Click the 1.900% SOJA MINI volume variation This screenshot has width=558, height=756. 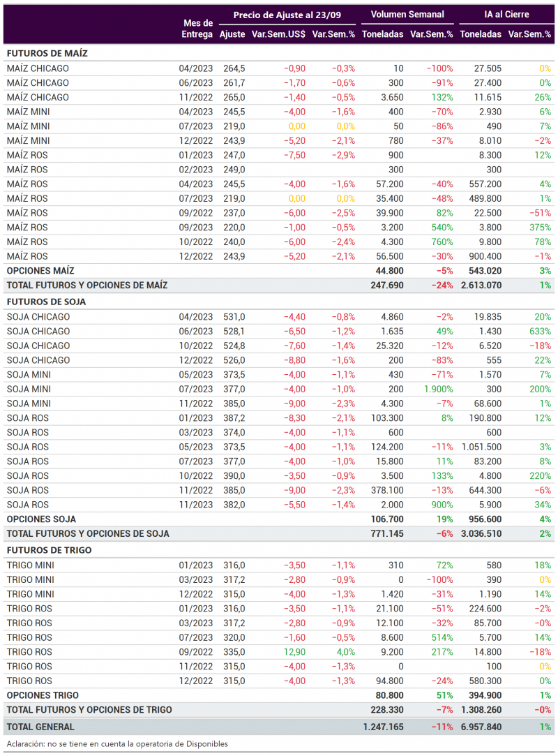(x=439, y=389)
